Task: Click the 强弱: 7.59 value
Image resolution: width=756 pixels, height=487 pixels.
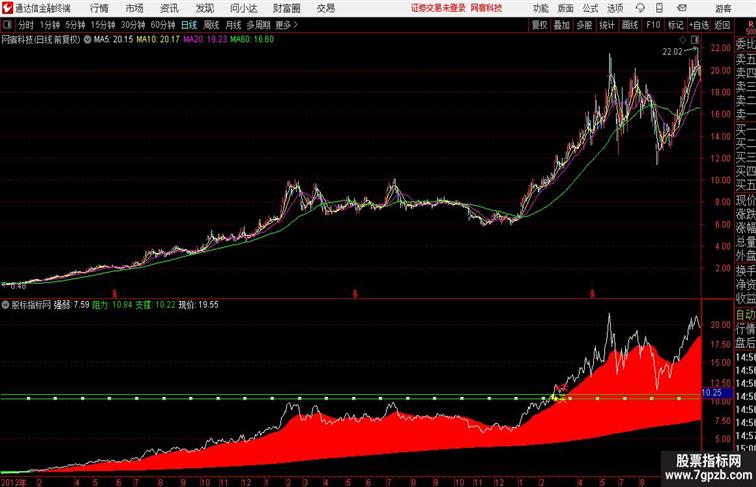Action: coord(71,305)
